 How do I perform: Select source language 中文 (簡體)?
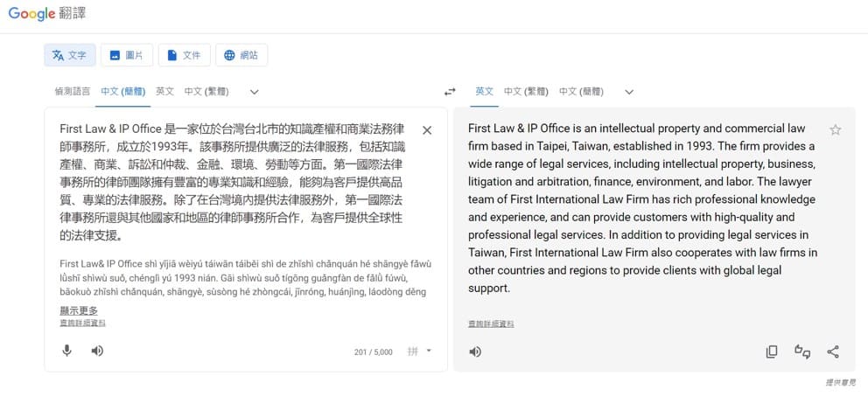tap(122, 91)
